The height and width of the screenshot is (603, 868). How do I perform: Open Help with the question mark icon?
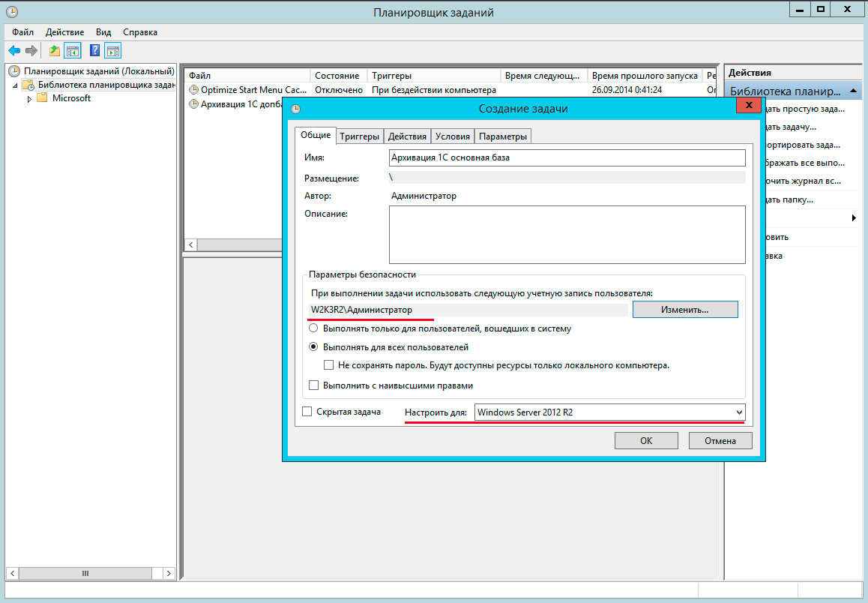pos(94,51)
